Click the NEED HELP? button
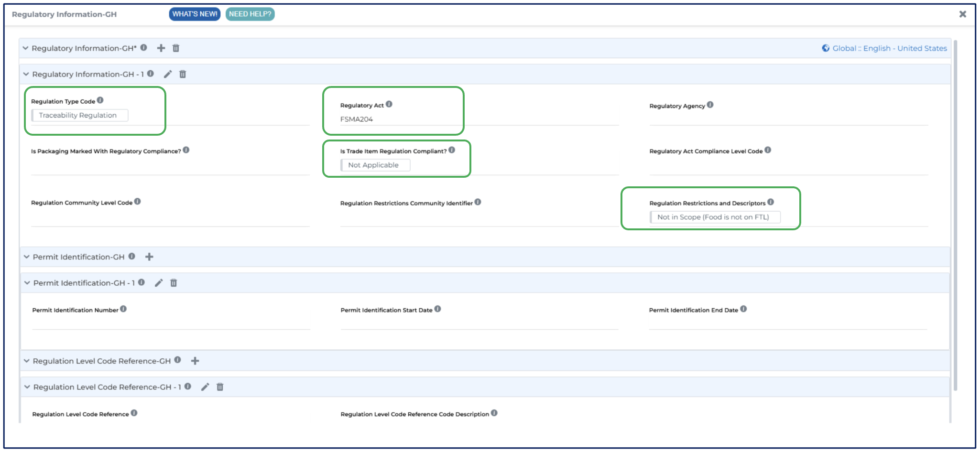Image resolution: width=980 pixels, height=452 pixels. point(250,14)
